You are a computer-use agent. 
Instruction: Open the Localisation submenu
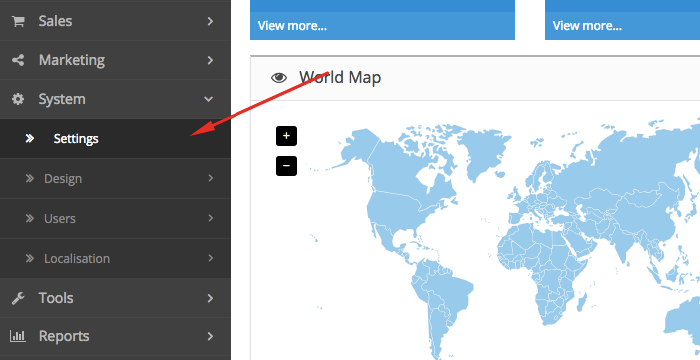(115, 258)
